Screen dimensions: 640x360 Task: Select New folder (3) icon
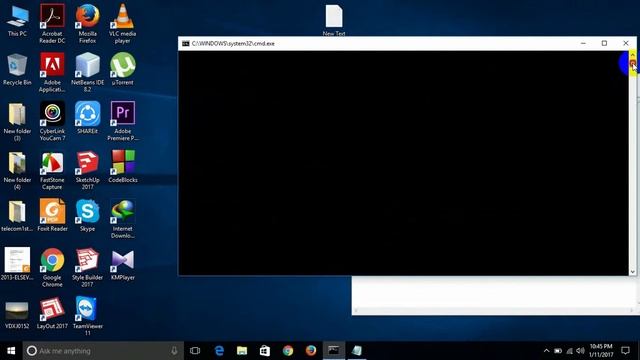pyautogui.click(x=17, y=122)
